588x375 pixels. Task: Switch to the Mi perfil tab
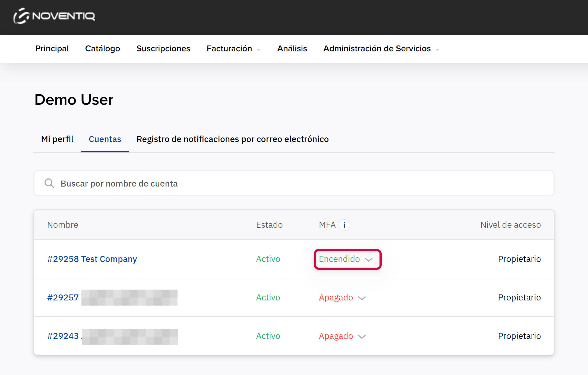(x=57, y=139)
